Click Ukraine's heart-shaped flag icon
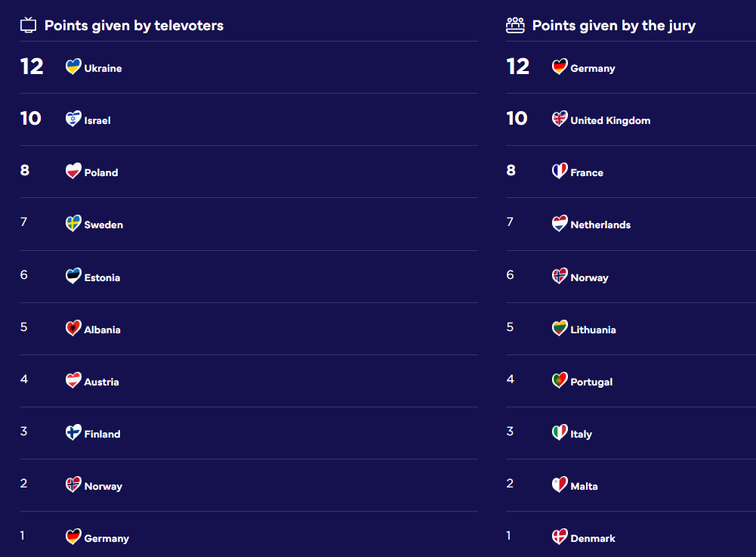 [x=73, y=67]
